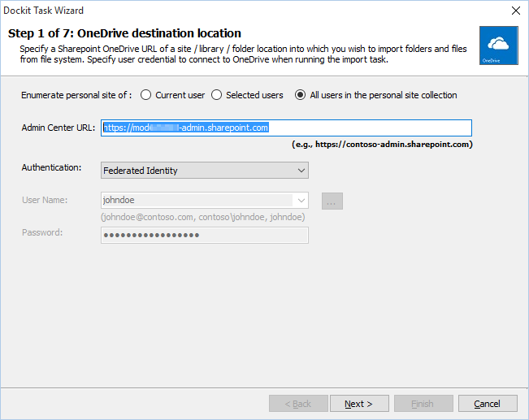Click the Finish button
This screenshot has height=420, width=529.
[423, 404]
